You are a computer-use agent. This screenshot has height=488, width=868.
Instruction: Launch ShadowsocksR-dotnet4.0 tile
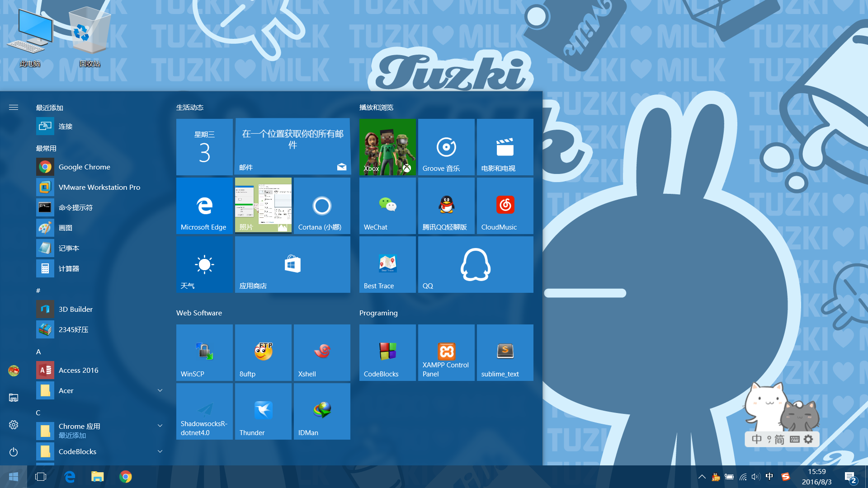coord(204,411)
